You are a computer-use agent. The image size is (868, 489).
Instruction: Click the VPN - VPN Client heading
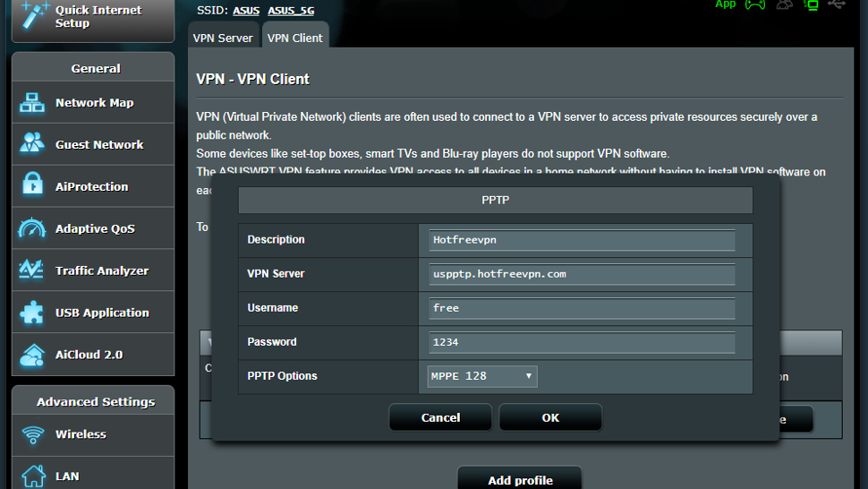click(x=253, y=79)
